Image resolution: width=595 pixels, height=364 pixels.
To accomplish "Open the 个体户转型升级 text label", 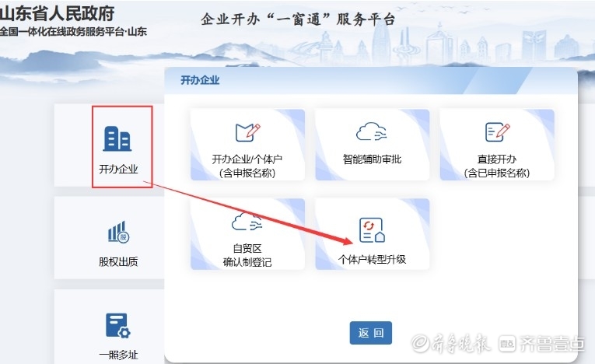I will coord(372,259).
